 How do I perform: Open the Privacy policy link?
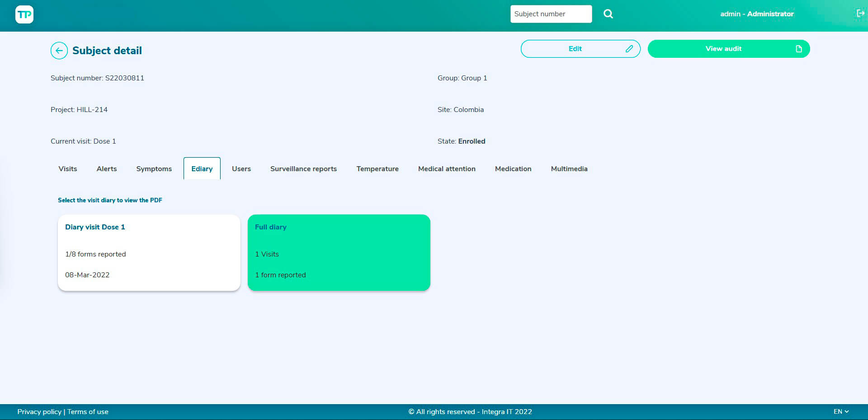pos(39,412)
